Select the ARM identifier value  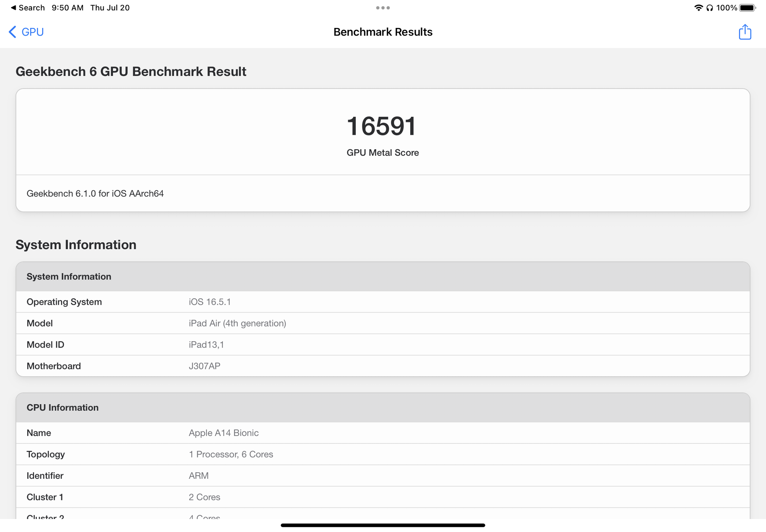pyautogui.click(x=199, y=476)
